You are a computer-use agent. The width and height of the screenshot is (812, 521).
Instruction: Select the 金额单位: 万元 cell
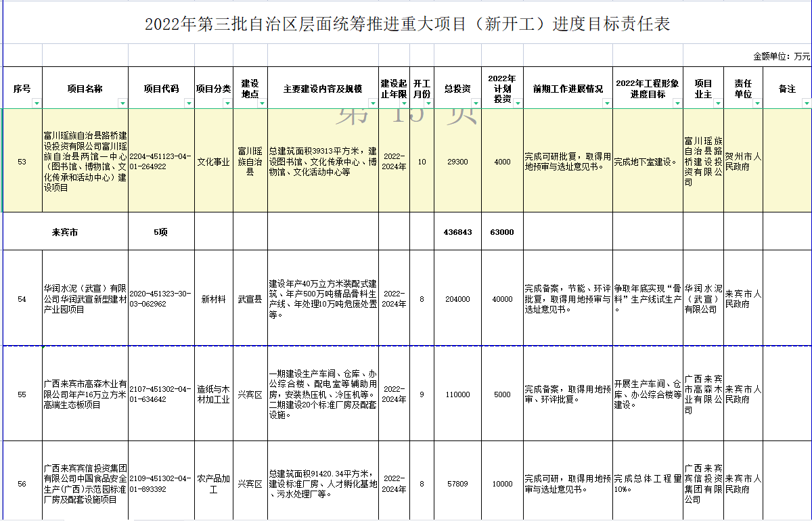point(782,56)
